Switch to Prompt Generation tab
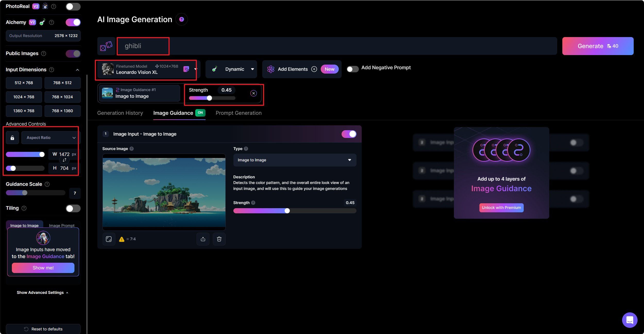Viewport: 644px width, 334px height. (239, 113)
